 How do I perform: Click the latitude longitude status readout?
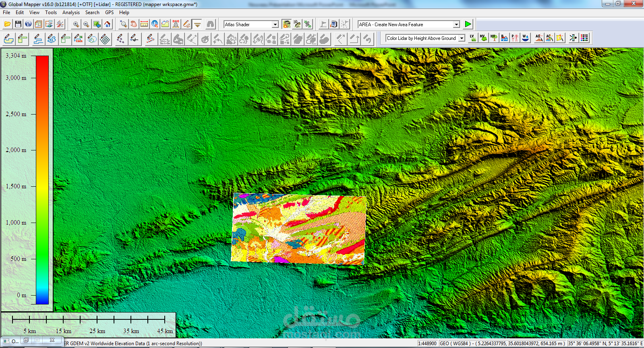(x=605, y=344)
